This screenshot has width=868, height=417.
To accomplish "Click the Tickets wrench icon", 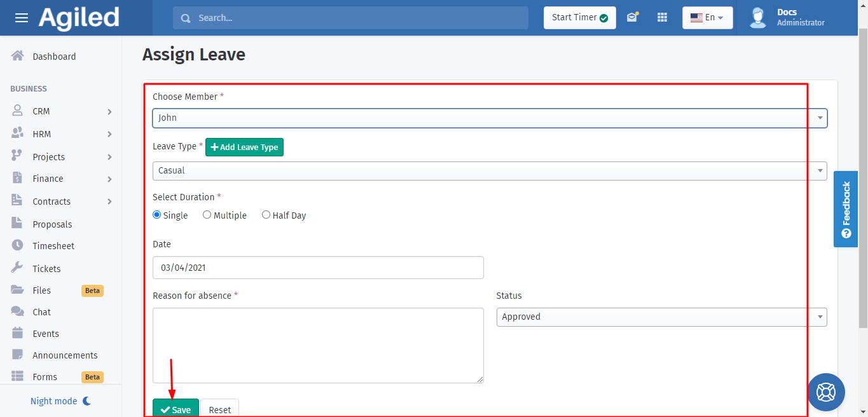I will [x=18, y=268].
